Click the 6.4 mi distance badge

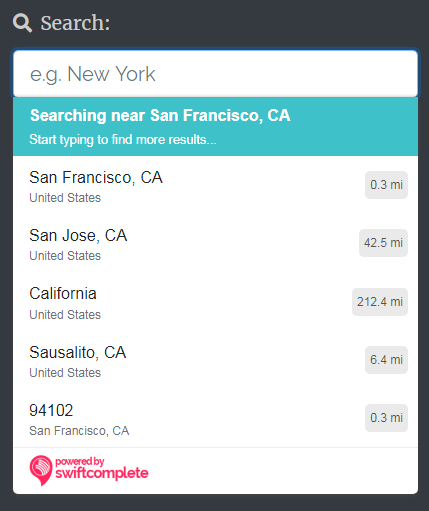point(386,360)
